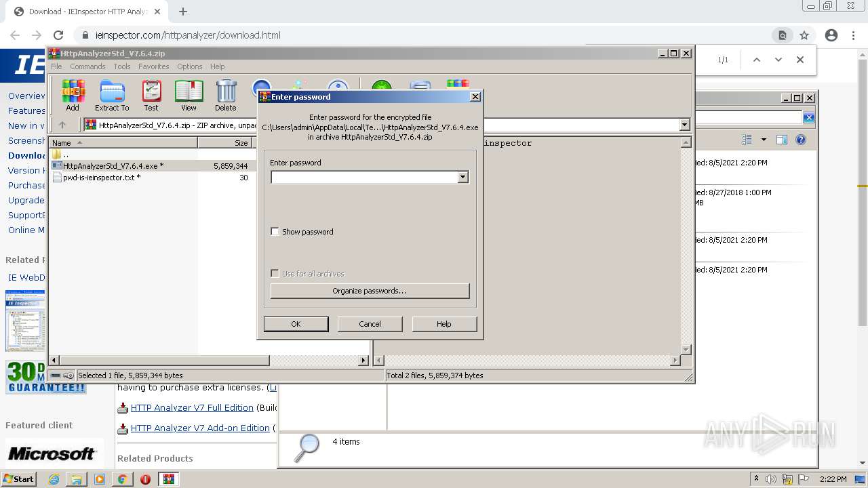868x488 pixels.
Task: Open Explorer window help icon
Action: click(x=801, y=140)
